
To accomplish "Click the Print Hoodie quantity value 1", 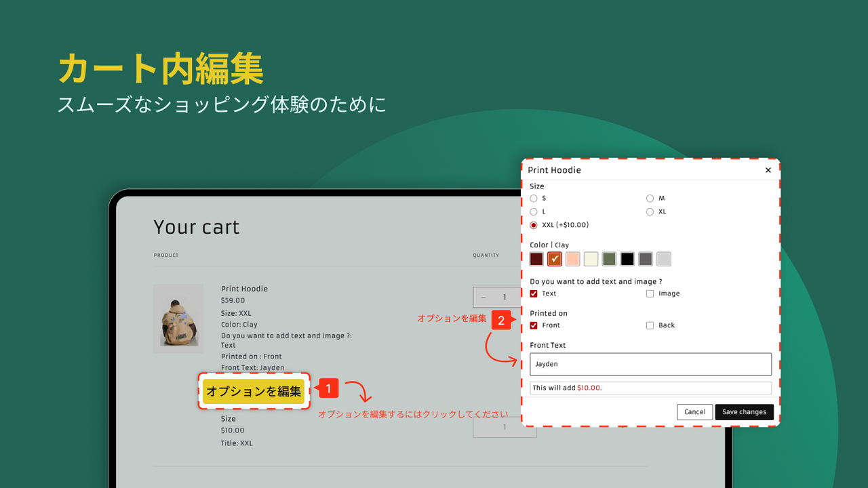I will coord(505,298).
